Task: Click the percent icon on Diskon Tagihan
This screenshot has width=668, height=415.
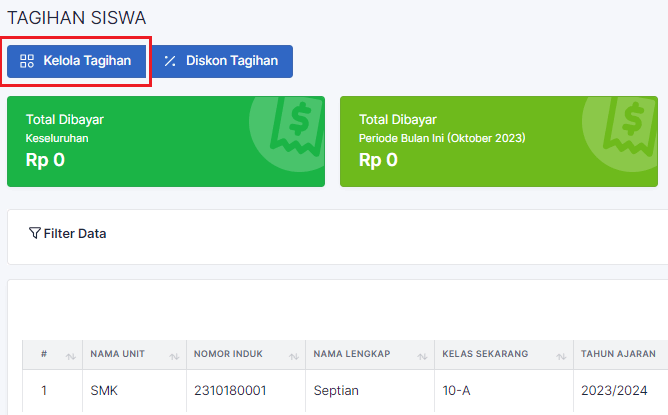Action: [x=170, y=61]
